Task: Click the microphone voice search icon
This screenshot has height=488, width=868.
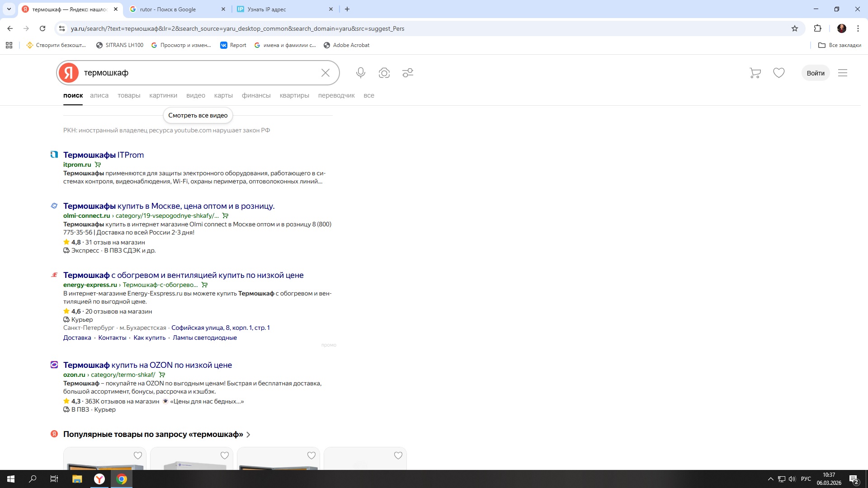Action: pos(360,73)
